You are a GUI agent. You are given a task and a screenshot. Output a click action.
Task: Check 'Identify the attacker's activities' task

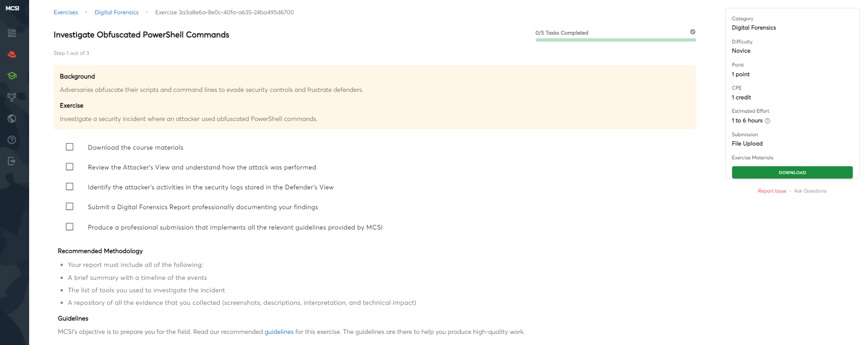[70, 187]
